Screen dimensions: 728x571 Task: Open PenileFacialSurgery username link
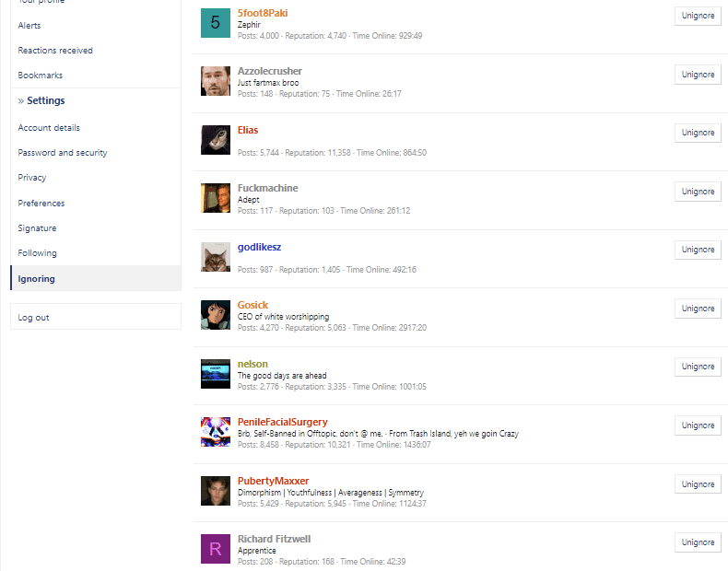click(x=282, y=422)
